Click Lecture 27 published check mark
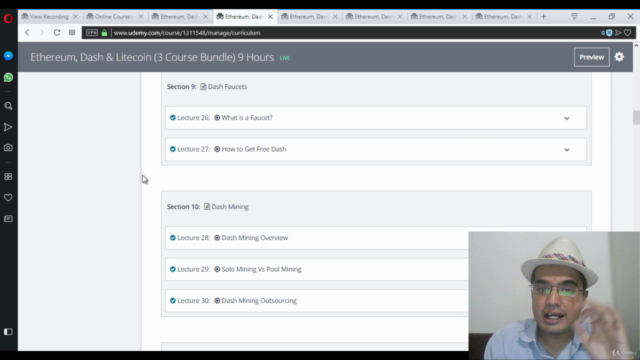Screen dimensions: 640x360 coord(173,149)
